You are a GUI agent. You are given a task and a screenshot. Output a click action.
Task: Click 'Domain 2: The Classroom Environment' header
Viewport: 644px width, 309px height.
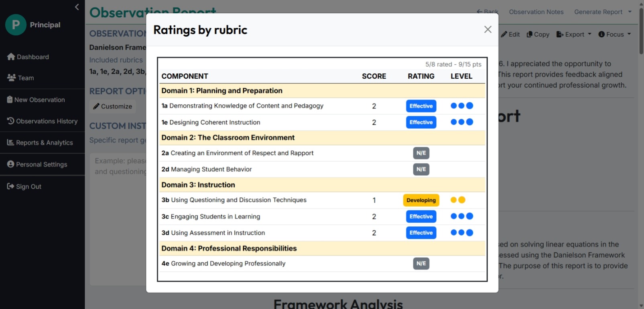click(322, 138)
